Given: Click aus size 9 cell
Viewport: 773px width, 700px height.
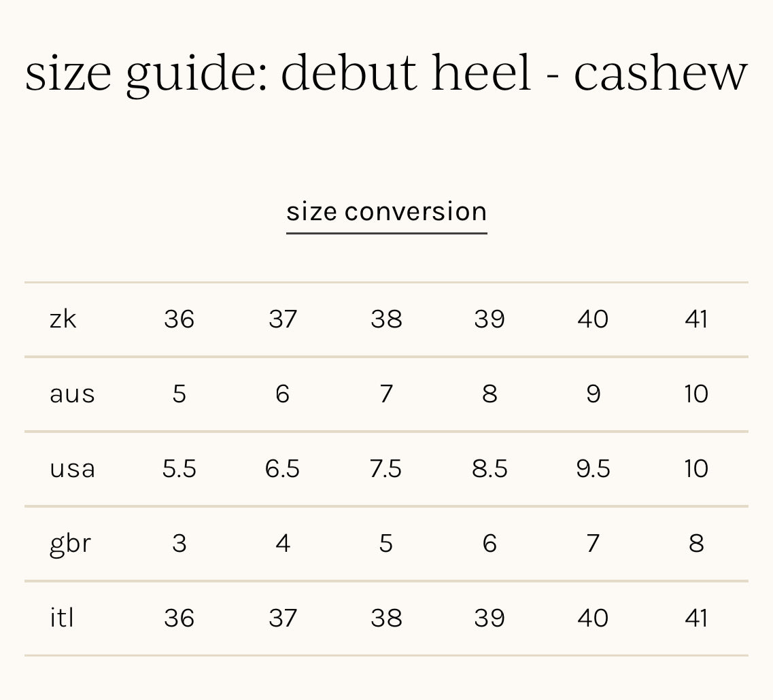Looking at the screenshot, I should [x=593, y=393].
